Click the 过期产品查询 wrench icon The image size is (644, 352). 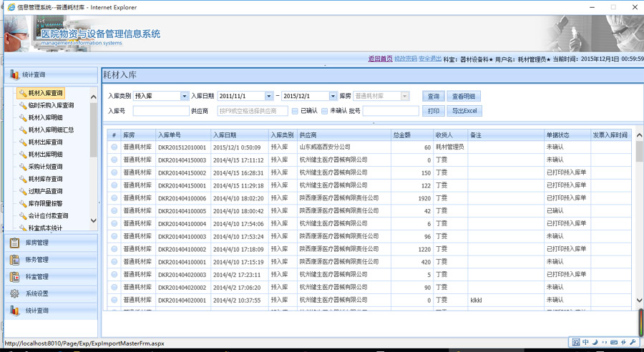point(23,192)
